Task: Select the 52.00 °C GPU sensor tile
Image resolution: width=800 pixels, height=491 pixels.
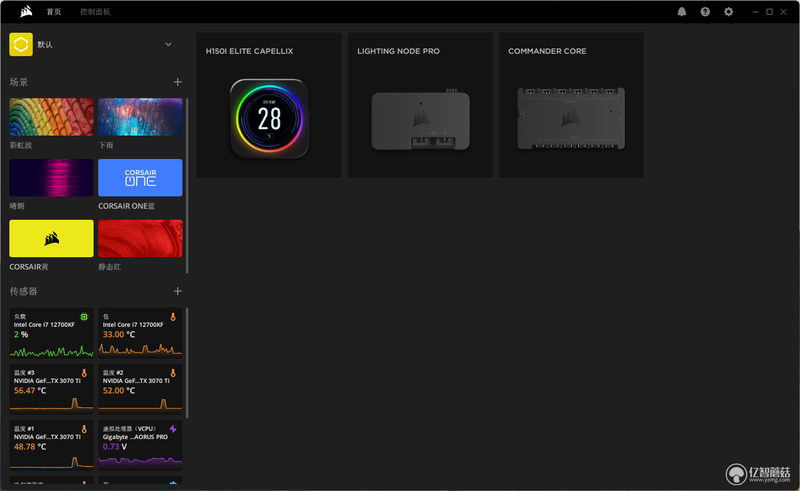Action: coord(140,388)
